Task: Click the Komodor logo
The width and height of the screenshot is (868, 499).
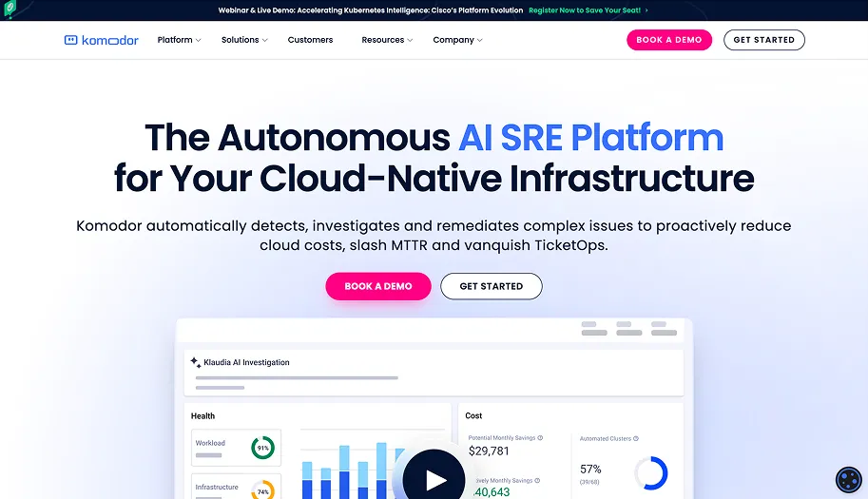Action: pyautogui.click(x=102, y=40)
